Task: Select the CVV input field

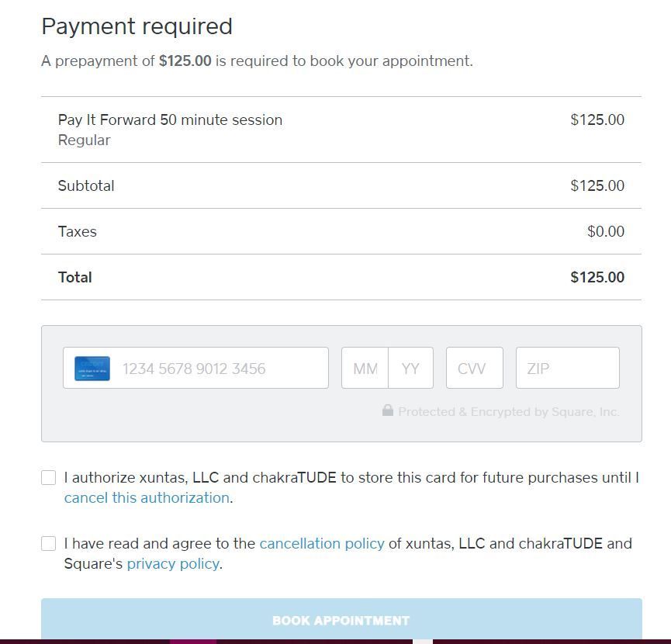Action: pos(474,369)
